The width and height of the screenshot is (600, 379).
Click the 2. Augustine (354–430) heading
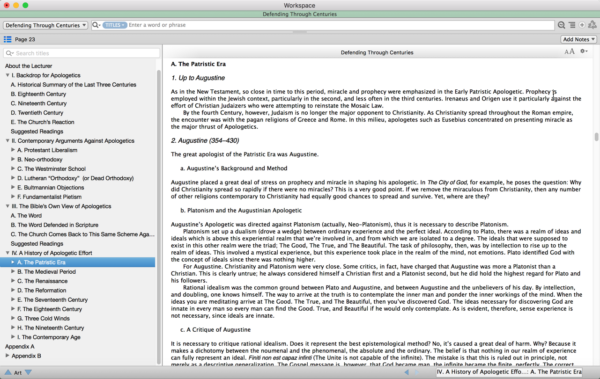(x=205, y=140)
